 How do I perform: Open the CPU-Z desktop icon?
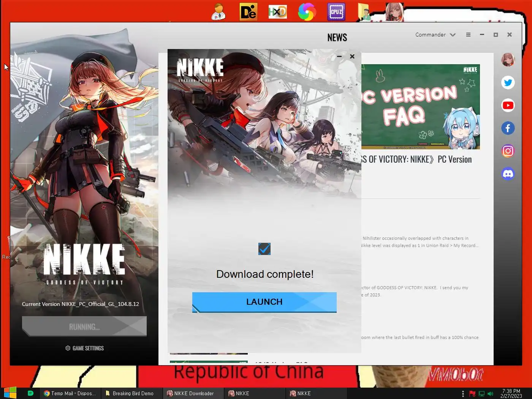(x=336, y=12)
